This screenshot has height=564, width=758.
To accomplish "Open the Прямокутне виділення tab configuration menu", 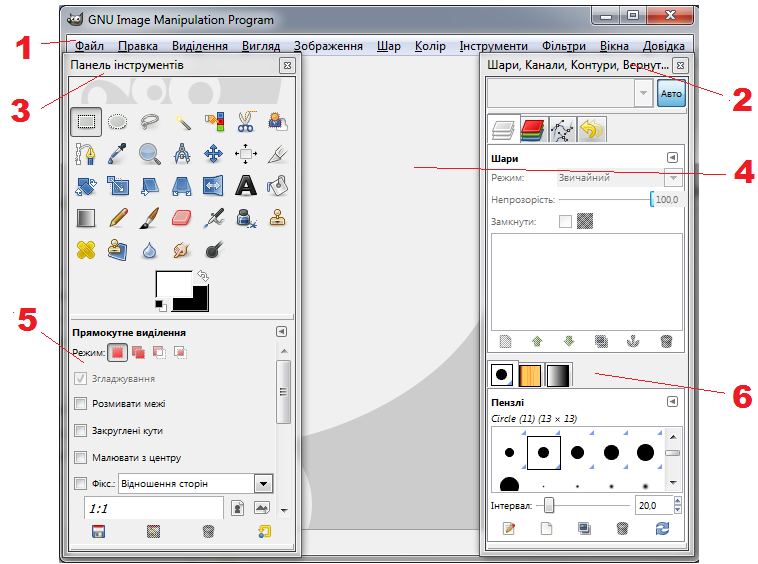I will click(x=281, y=332).
